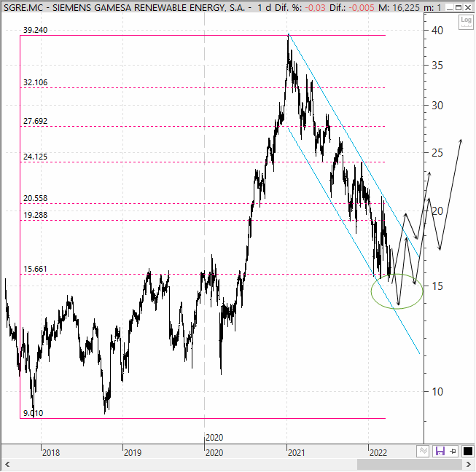Minimize the SGRE.MC chart window
This screenshot has width=476, height=472.
click(450, 7)
